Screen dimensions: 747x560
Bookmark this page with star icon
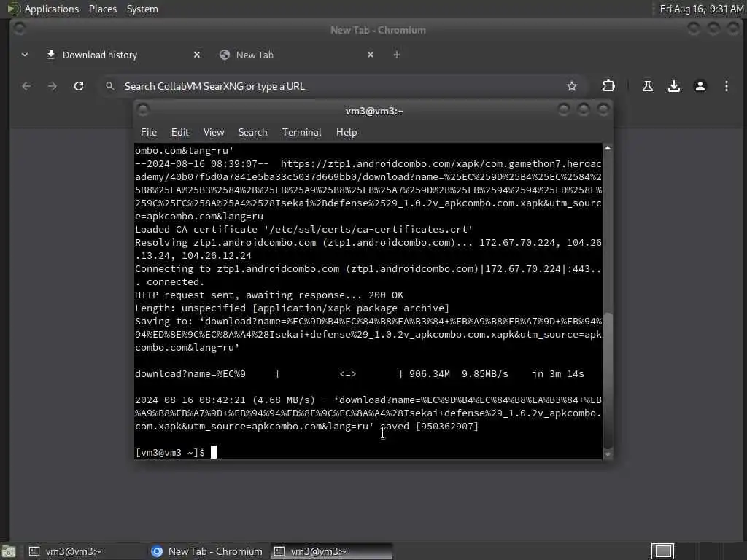[572, 86]
